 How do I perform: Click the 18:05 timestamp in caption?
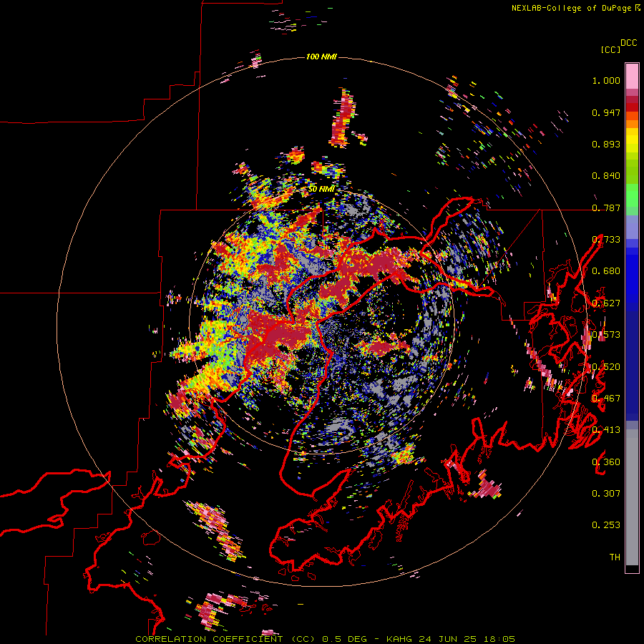(x=500, y=639)
